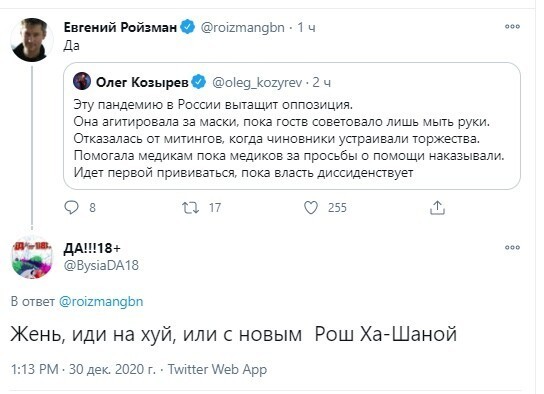The width and height of the screenshot is (544, 394).
Task: Like the tweet with heart icon
Action: 311,207
